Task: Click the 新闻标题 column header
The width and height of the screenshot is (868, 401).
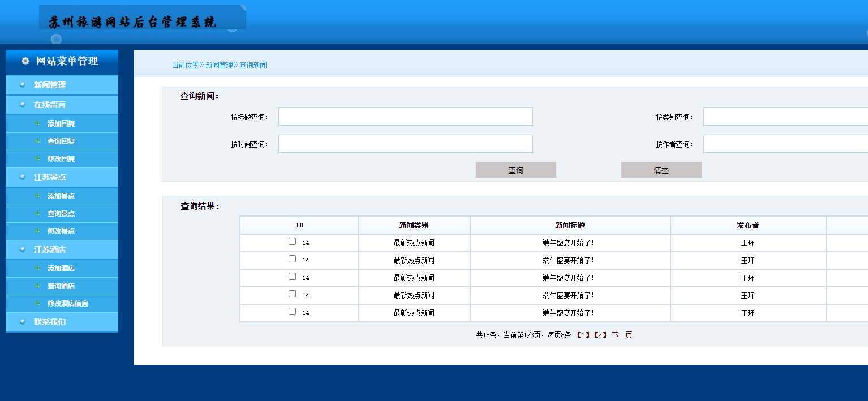Action: click(x=570, y=225)
